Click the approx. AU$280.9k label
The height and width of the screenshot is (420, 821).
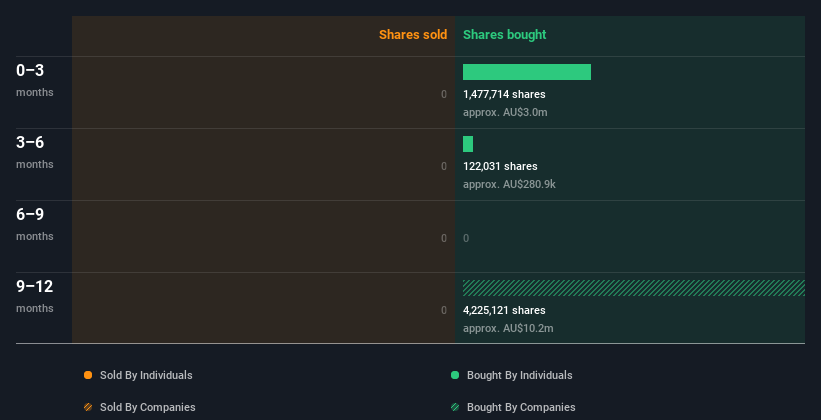(509, 184)
